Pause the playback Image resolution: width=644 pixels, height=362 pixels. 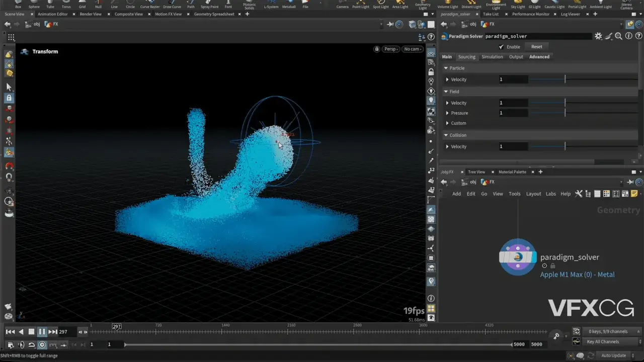tap(42, 332)
